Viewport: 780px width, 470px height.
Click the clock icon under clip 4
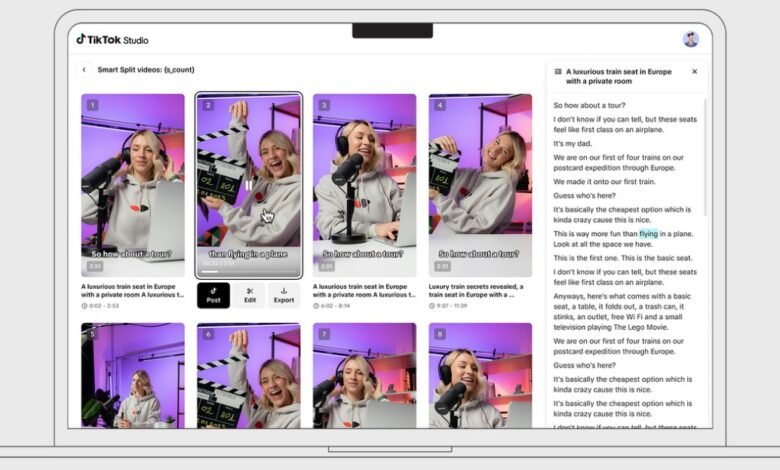(432, 306)
